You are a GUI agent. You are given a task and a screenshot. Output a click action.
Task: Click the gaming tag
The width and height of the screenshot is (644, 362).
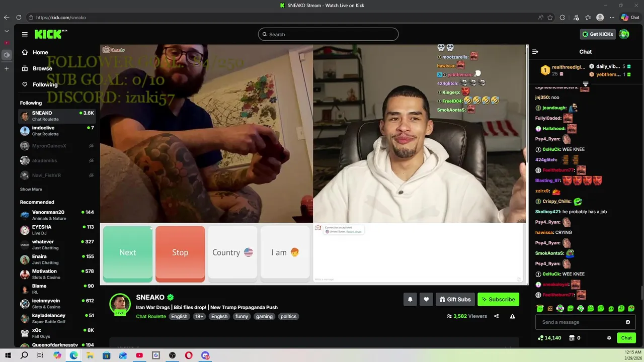tap(264, 316)
